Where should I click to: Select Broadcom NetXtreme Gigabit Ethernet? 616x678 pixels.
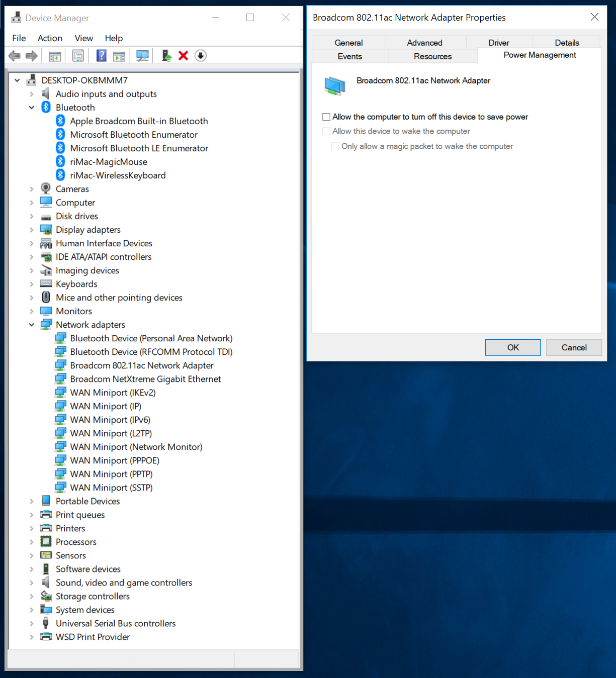[x=145, y=379]
